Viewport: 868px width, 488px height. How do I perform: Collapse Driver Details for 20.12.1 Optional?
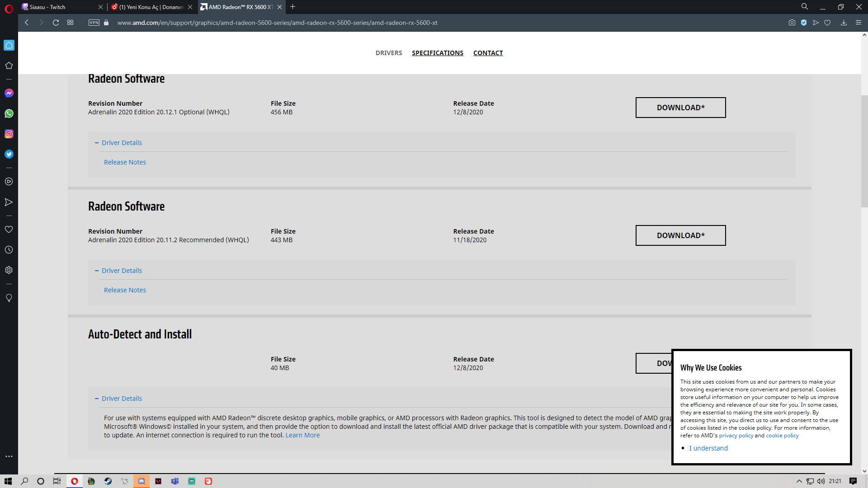click(x=118, y=143)
